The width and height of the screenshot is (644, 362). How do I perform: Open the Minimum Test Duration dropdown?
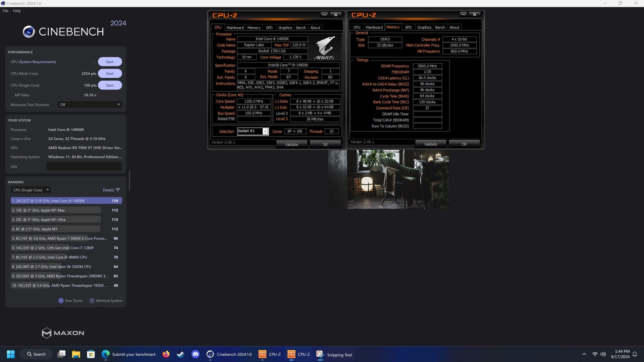pos(90,105)
